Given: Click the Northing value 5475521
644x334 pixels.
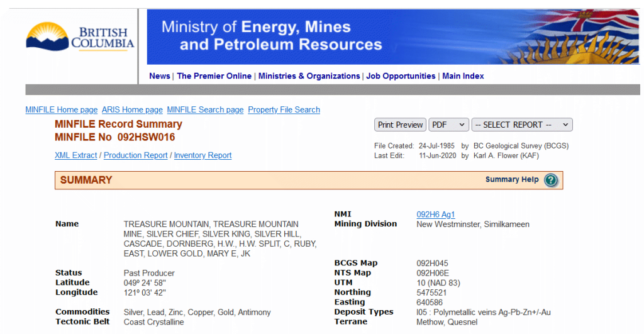Looking at the screenshot, I should pos(431,293).
